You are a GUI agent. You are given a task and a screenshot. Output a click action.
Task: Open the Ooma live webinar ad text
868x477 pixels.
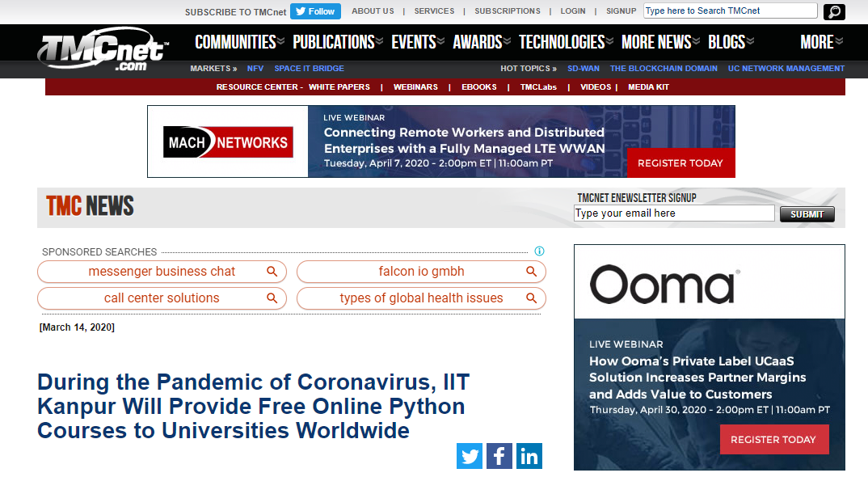point(697,378)
